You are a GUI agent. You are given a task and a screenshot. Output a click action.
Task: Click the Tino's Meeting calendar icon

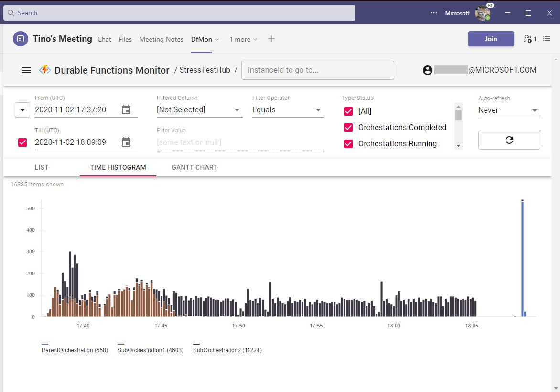tap(21, 39)
